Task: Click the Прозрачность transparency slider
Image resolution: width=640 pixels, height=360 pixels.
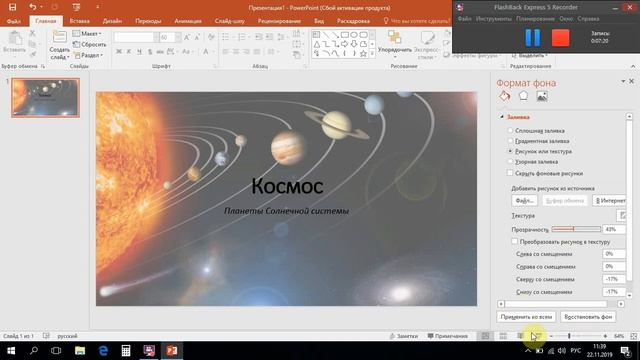Action: (576, 229)
